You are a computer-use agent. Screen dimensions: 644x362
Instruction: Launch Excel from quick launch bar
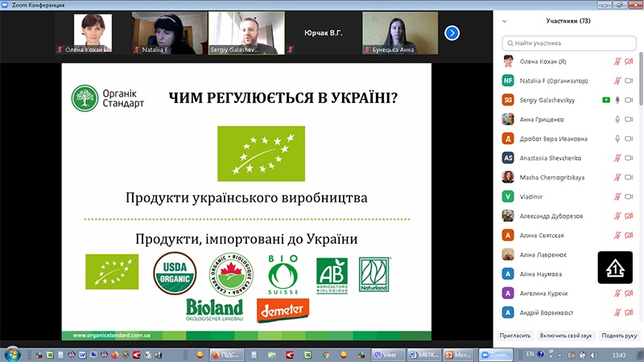tap(50, 355)
